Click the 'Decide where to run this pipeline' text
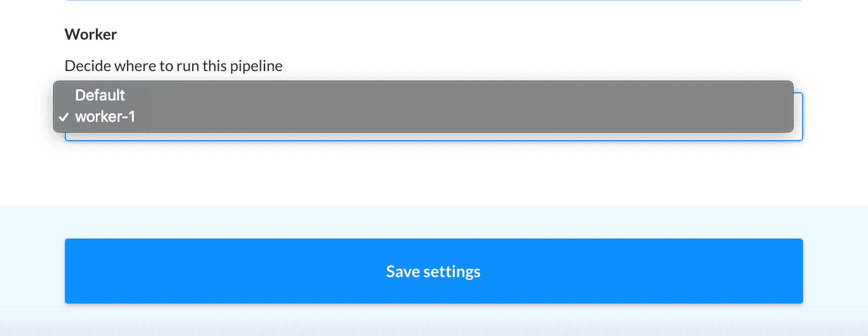Image resolution: width=868 pixels, height=336 pixels. [173, 66]
